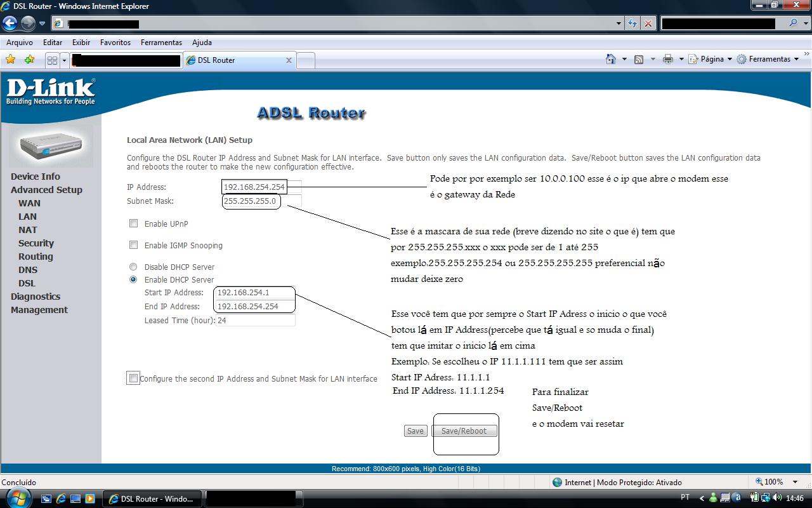
Task: Expand the Home button dropdown arrow
Action: pyautogui.click(x=624, y=59)
